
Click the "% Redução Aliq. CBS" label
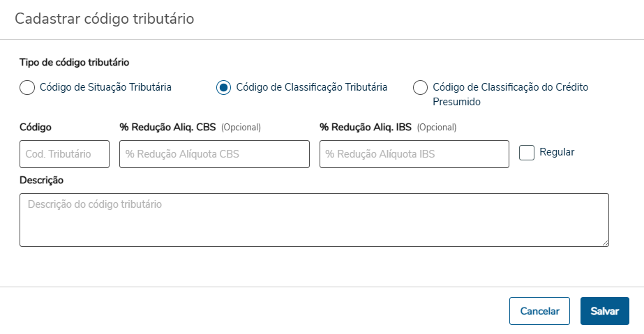168,127
